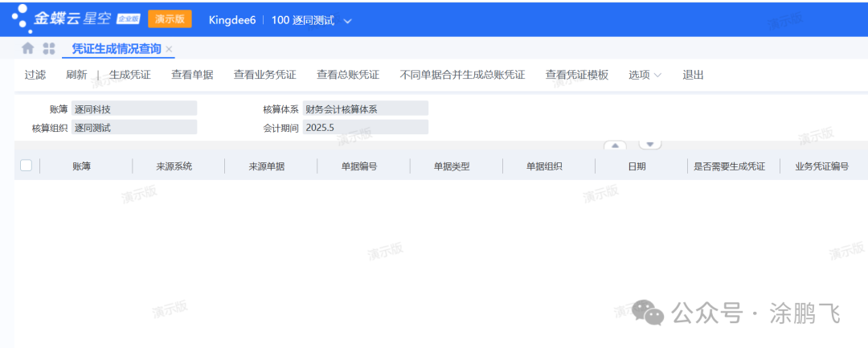Screen dimensions: 868x348
Task: Toggle the select-all rows checkbox
Action: [x=26, y=166]
